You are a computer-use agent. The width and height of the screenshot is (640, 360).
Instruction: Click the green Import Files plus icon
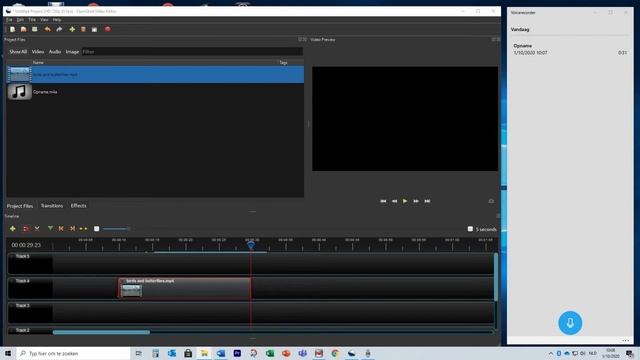pos(72,29)
